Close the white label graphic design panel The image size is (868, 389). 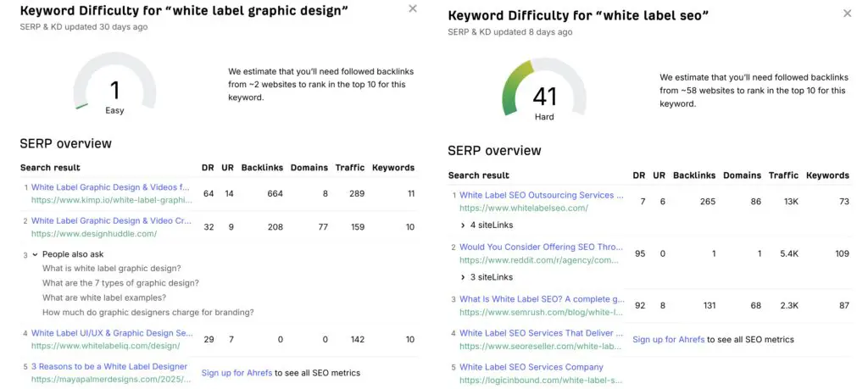[413, 8]
